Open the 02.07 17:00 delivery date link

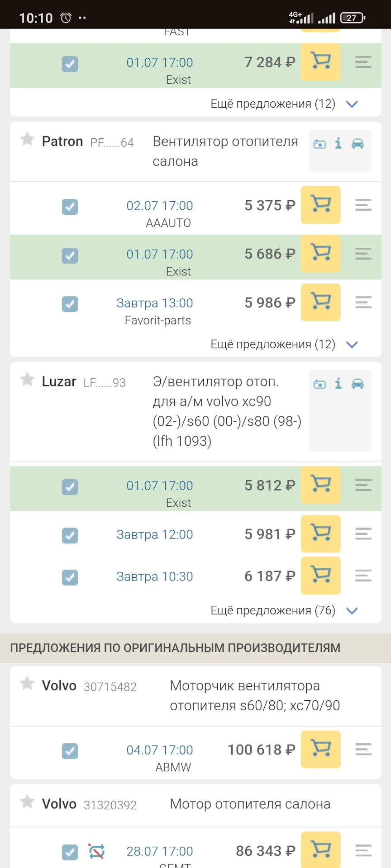[x=159, y=206]
